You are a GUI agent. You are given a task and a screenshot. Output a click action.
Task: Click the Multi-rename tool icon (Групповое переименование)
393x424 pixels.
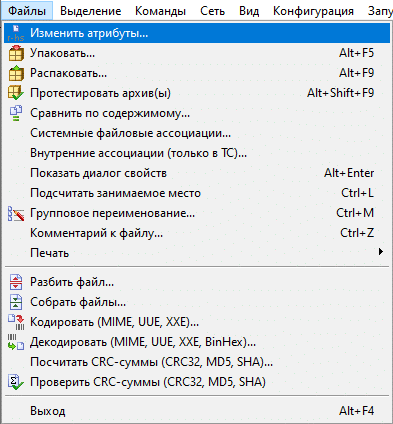click(16, 213)
